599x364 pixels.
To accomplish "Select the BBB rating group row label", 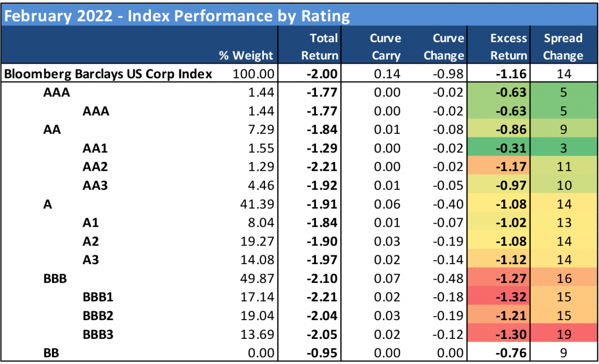I will coord(55,279).
